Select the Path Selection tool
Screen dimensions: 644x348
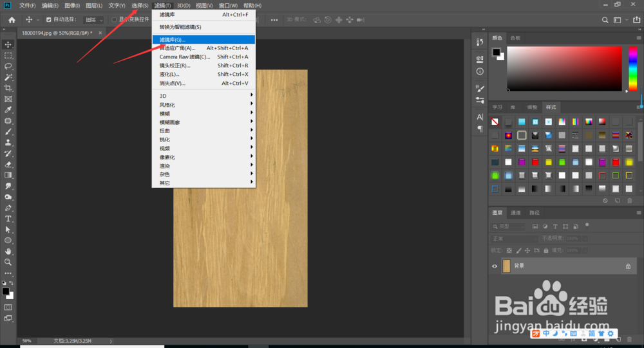point(8,230)
